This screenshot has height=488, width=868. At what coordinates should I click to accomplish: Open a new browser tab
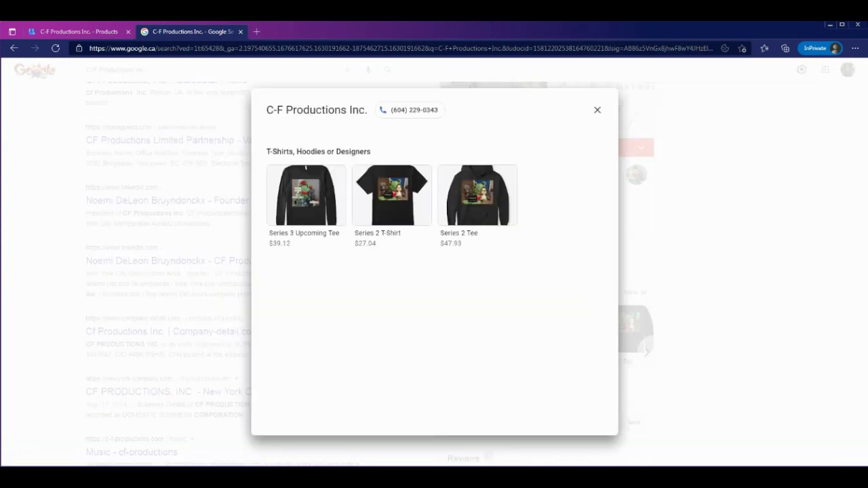coord(256,32)
